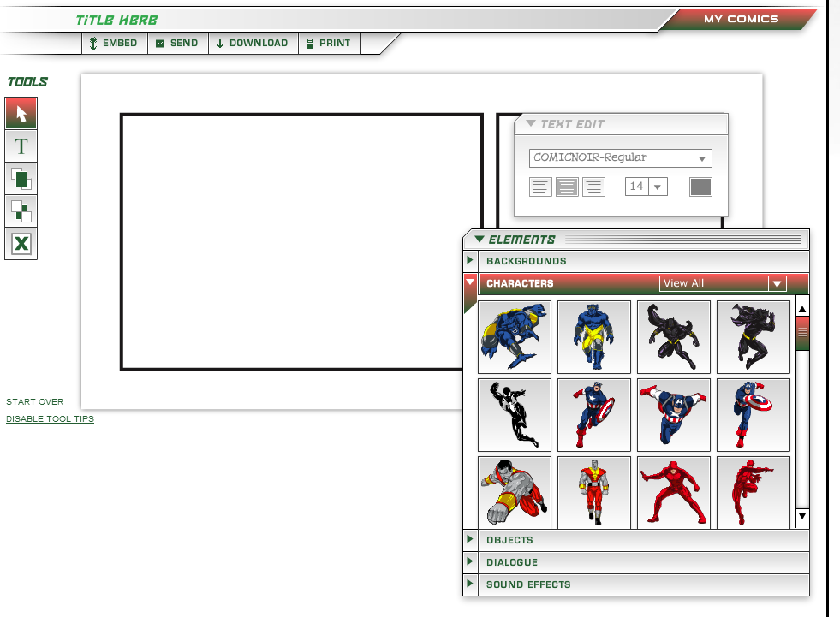Screen dimensions: 840x617
Task: Collapse the Characters section
Action: (x=470, y=282)
